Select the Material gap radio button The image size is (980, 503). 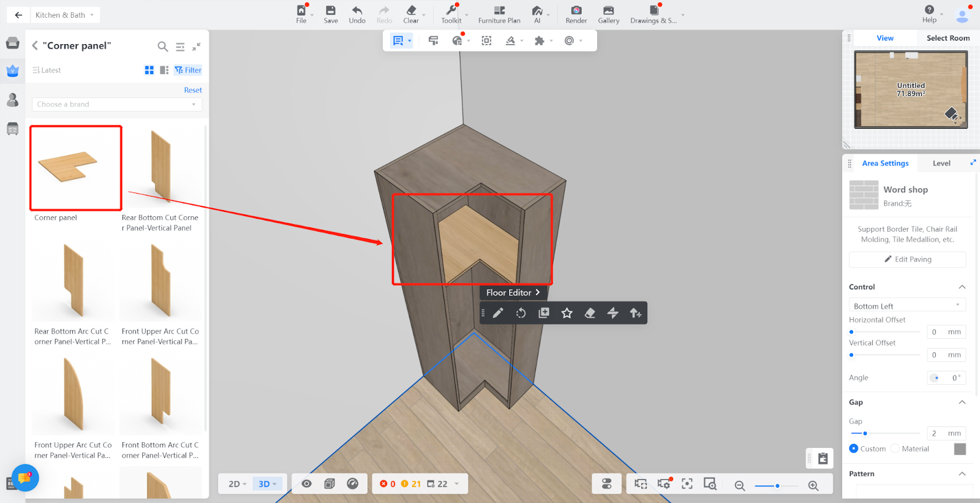pos(895,448)
